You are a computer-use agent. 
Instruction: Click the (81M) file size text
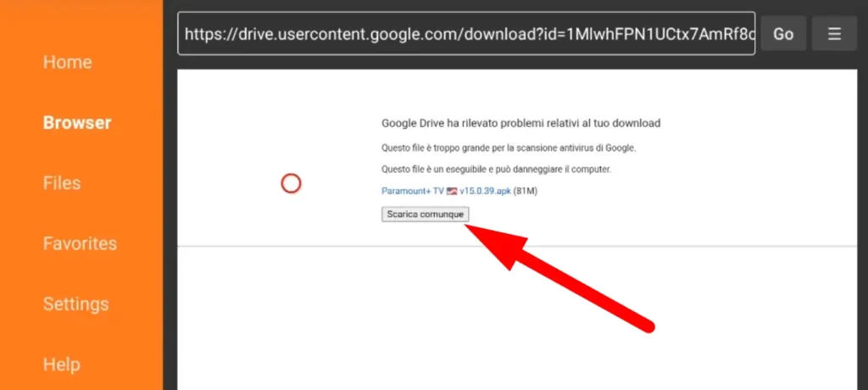(x=526, y=191)
